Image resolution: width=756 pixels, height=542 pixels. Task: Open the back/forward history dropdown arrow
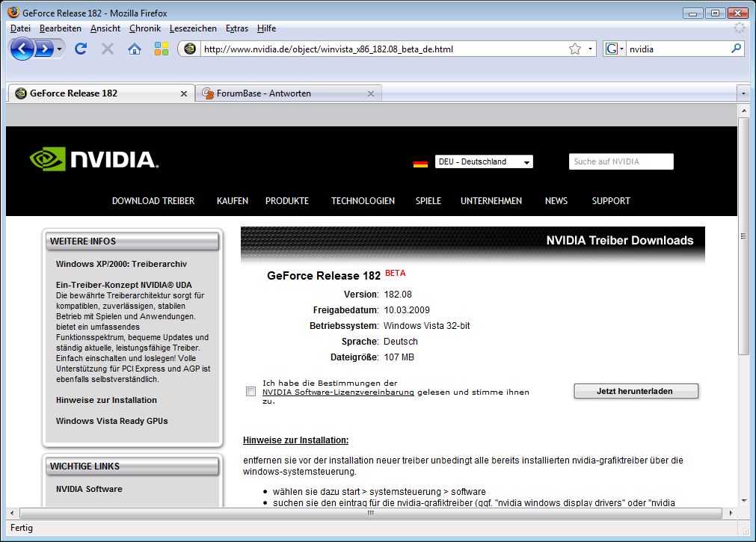click(x=59, y=49)
